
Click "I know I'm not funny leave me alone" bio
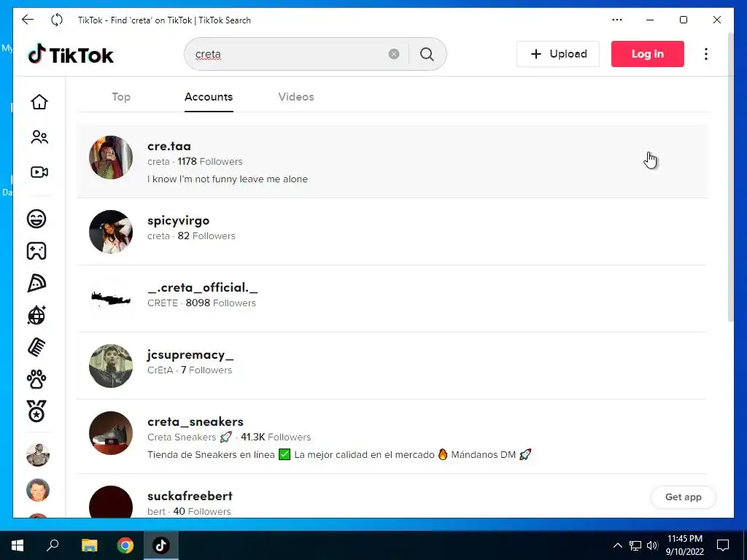(x=228, y=179)
